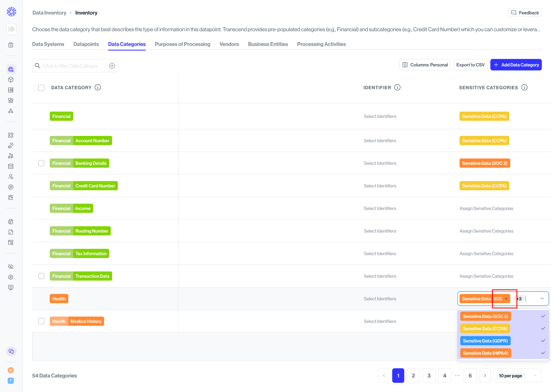Deselect Sensitive Data (HIPAA) option in dropdown
The height and width of the screenshot is (392, 551).
[x=503, y=353]
